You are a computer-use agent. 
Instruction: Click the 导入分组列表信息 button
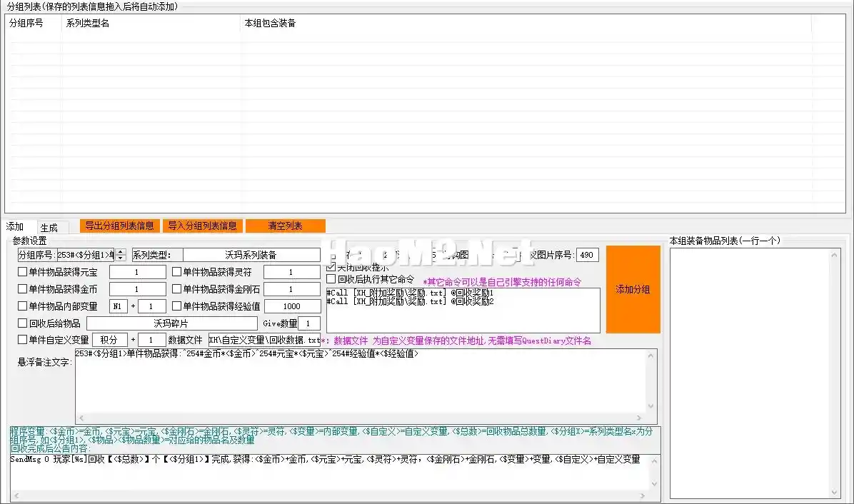click(202, 226)
